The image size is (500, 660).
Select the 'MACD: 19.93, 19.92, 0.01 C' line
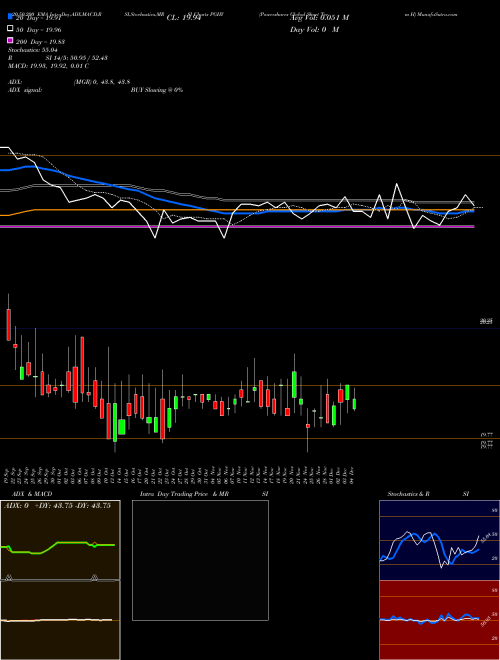point(48,66)
